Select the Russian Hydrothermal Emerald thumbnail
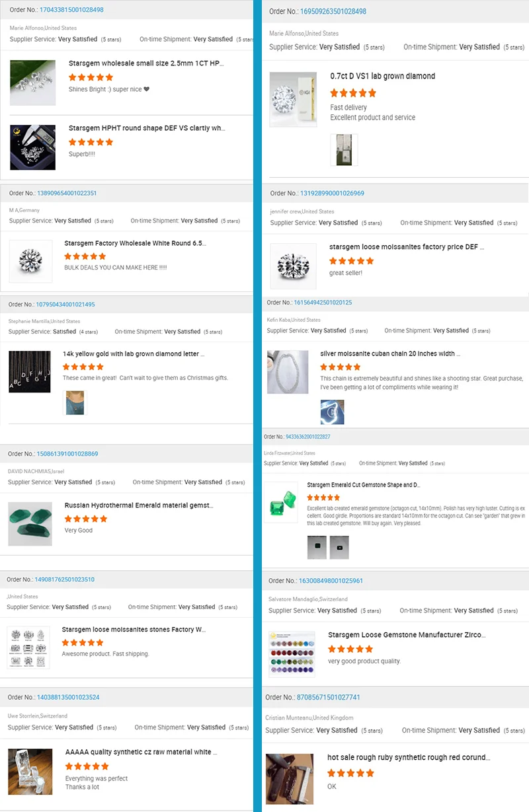Screen dimensions: 529x812 tap(30, 523)
